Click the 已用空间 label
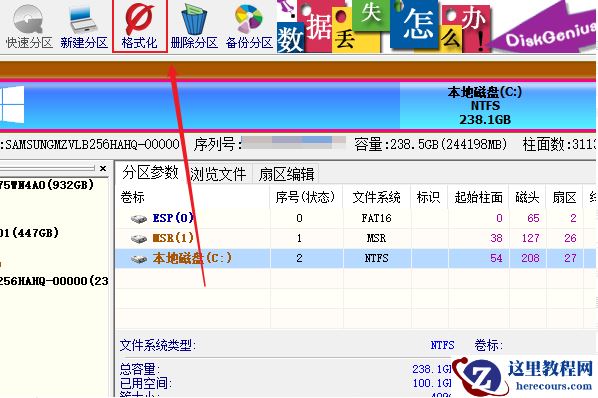The image size is (598, 398). point(146,383)
